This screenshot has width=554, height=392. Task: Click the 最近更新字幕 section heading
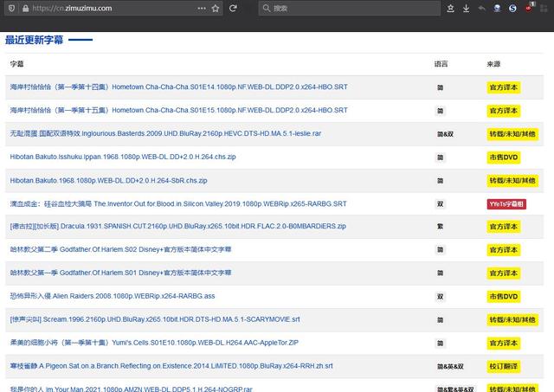tap(34, 40)
